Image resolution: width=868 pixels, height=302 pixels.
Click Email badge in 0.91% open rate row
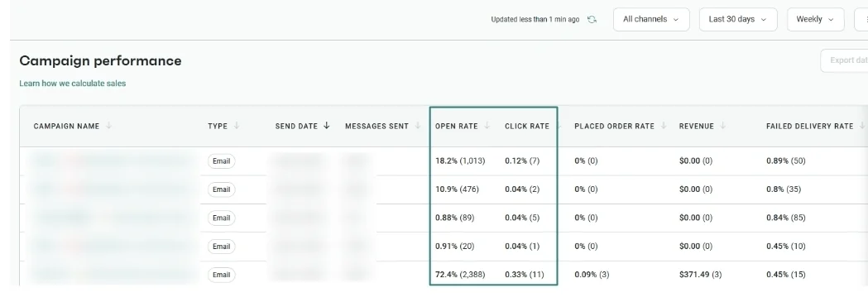[222, 247]
